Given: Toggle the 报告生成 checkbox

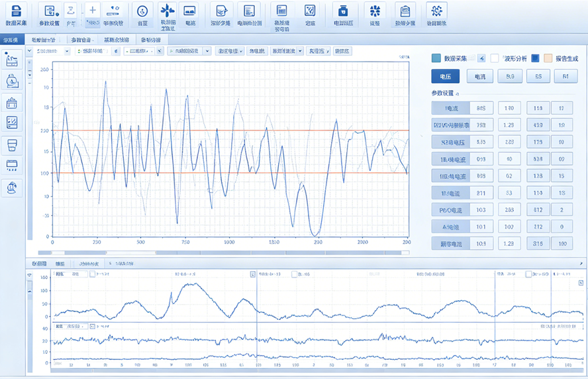Looking at the screenshot, I should pyautogui.click(x=548, y=58).
